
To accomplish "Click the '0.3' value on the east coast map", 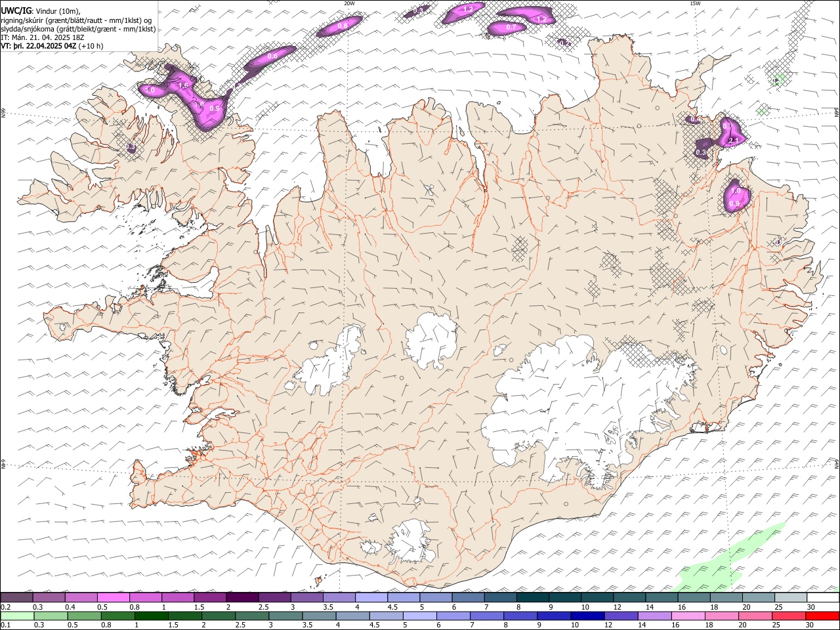I will pos(701,152).
